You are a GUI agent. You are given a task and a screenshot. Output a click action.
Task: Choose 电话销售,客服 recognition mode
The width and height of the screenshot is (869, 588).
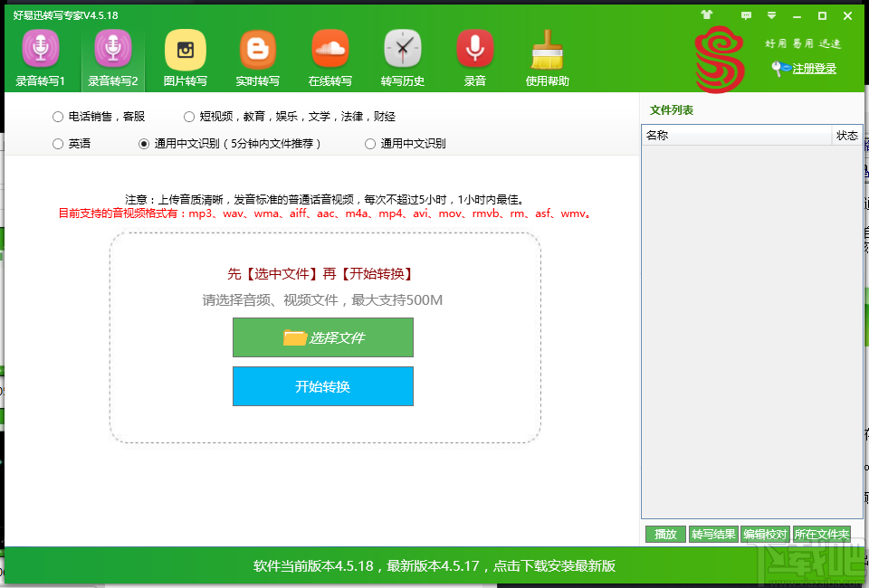56,116
